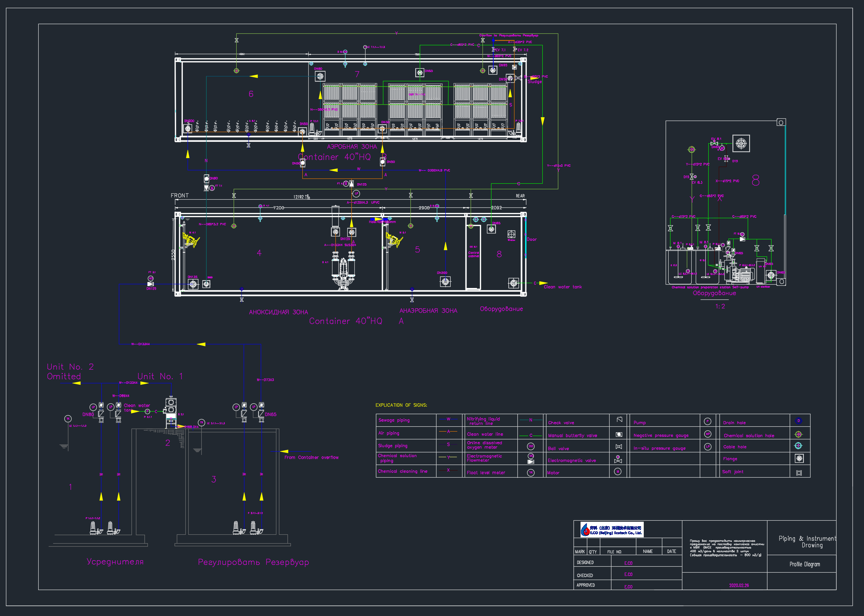
Task: Click the green Clean water line C sample
Action: (531, 435)
